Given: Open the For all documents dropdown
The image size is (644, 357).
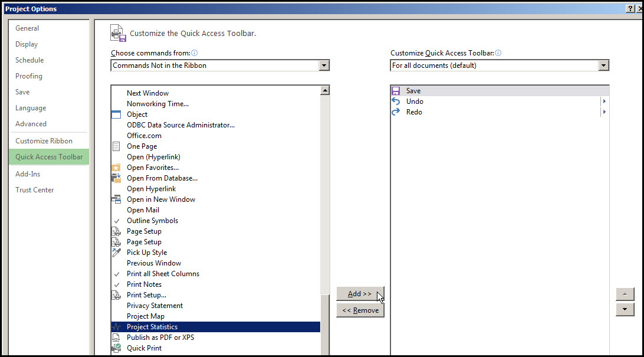Looking at the screenshot, I should pyautogui.click(x=603, y=65).
